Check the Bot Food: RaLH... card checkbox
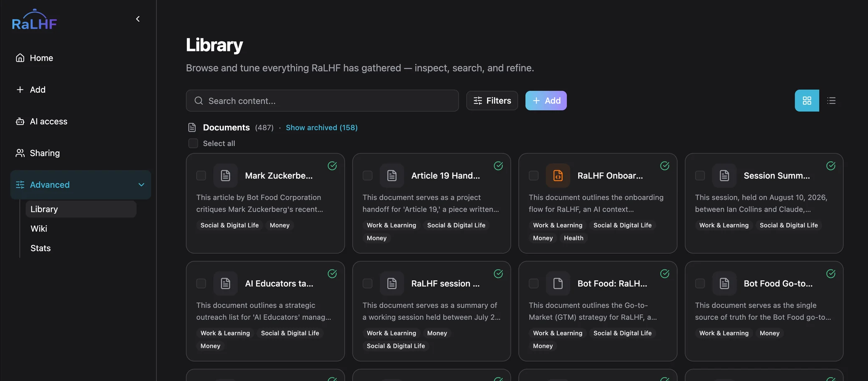The width and height of the screenshot is (868, 381). point(534,284)
